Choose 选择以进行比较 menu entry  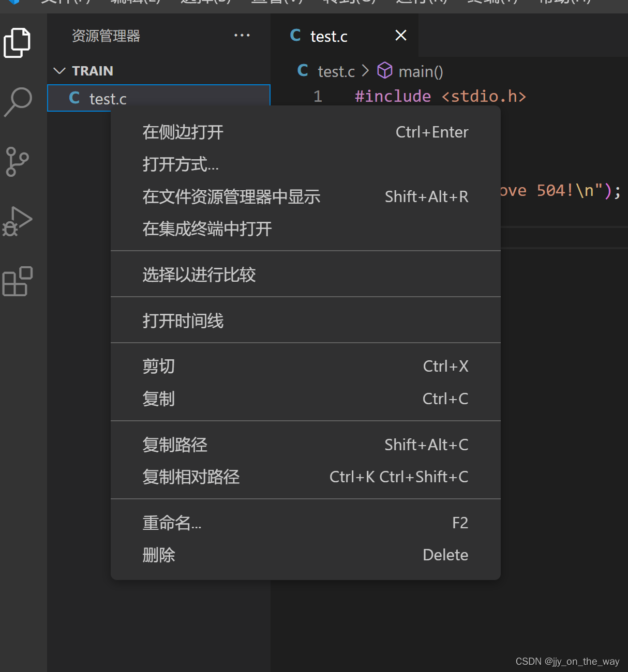(306, 274)
